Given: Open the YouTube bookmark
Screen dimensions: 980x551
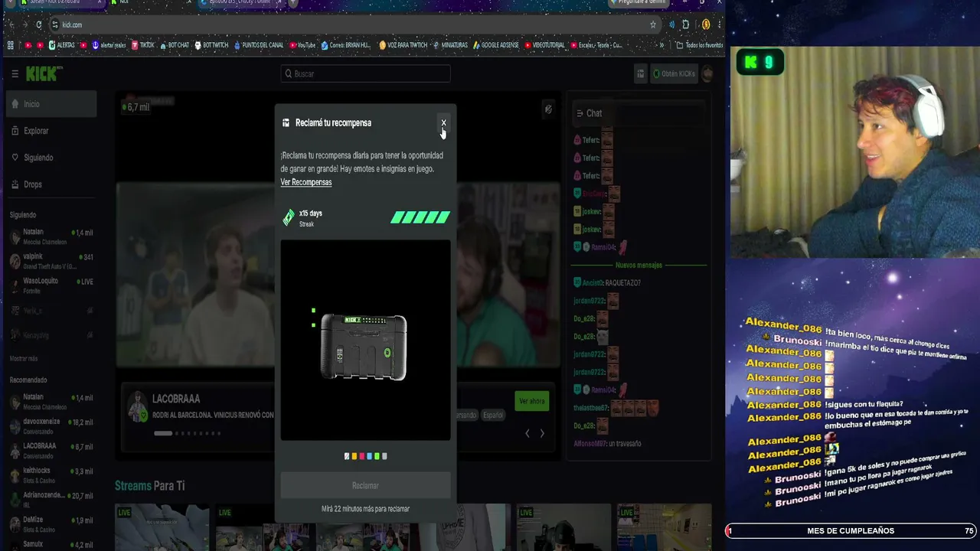Looking at the screenshot, I should [x=302, y=45].
